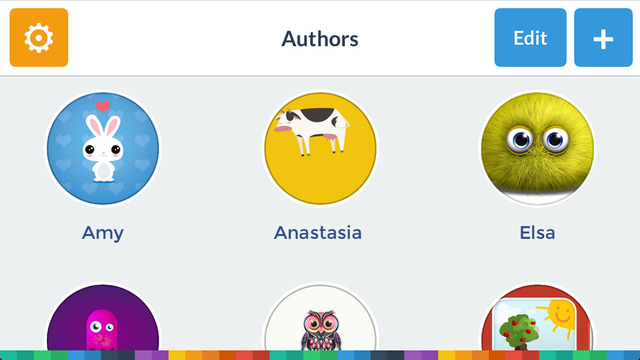The width and height of the screenshot is (640, 360).
Task: Click the smiling sun in the drawing
Action: pos(558,316)
